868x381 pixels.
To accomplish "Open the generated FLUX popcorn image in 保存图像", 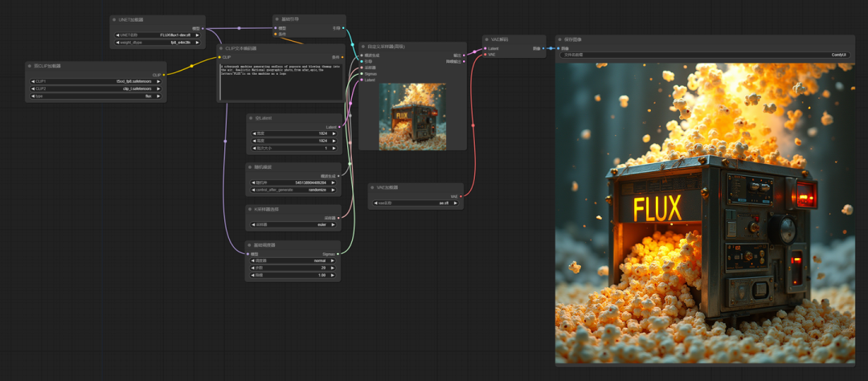I will [x=706, y=213].
